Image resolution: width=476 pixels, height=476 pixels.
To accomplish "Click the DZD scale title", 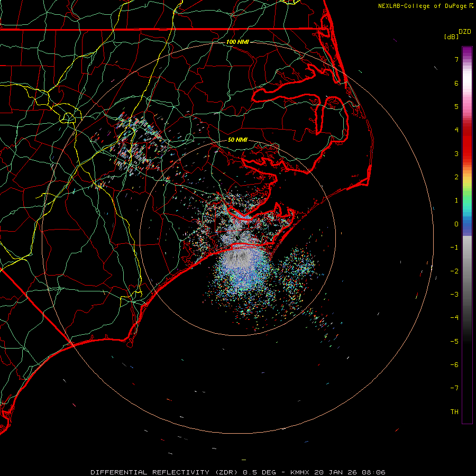I will click(x=464, y=32).
